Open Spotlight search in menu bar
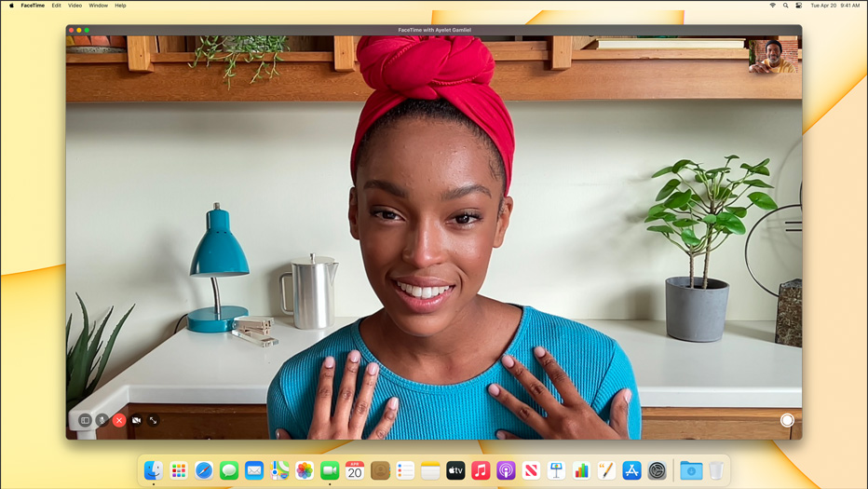Viewport: 868px width, 489px height. tap(785, 6)
